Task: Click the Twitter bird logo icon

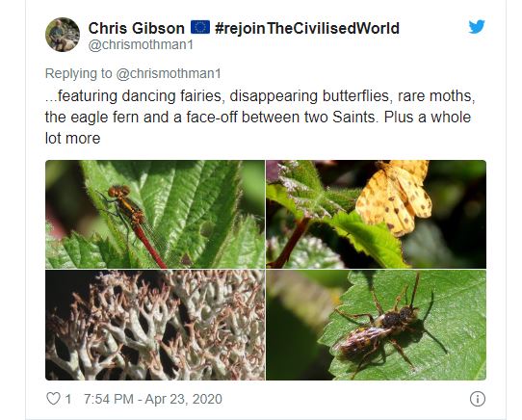Action: point(477,27)
